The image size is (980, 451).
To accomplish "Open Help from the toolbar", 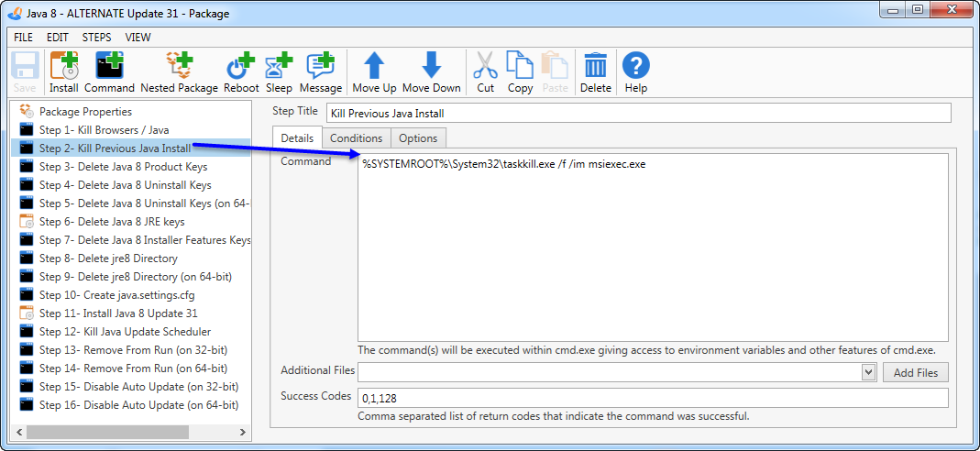I will coord(635,72).
